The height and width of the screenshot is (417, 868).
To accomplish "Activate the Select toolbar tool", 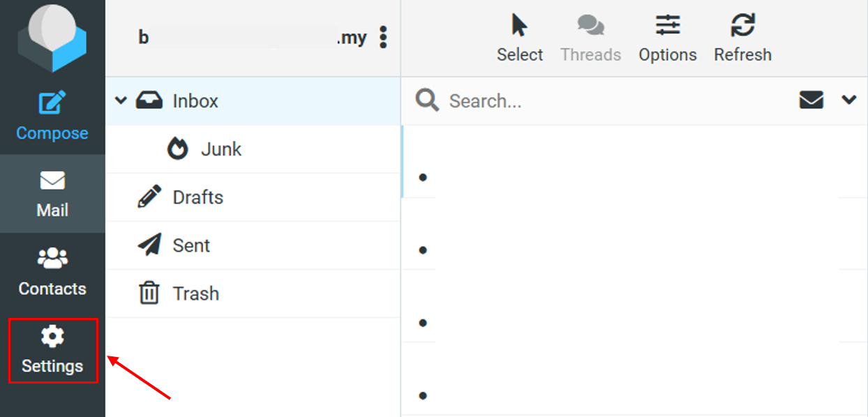I will pyautogui.click(x=520, y=38).
